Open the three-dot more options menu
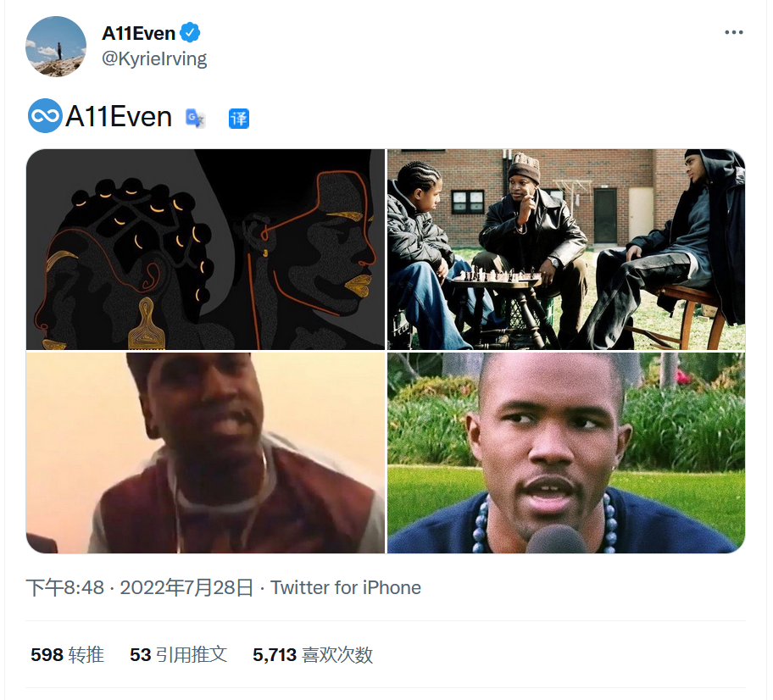Image resolution: width=773 pixels, height=700 pixels. coord(733,32)
